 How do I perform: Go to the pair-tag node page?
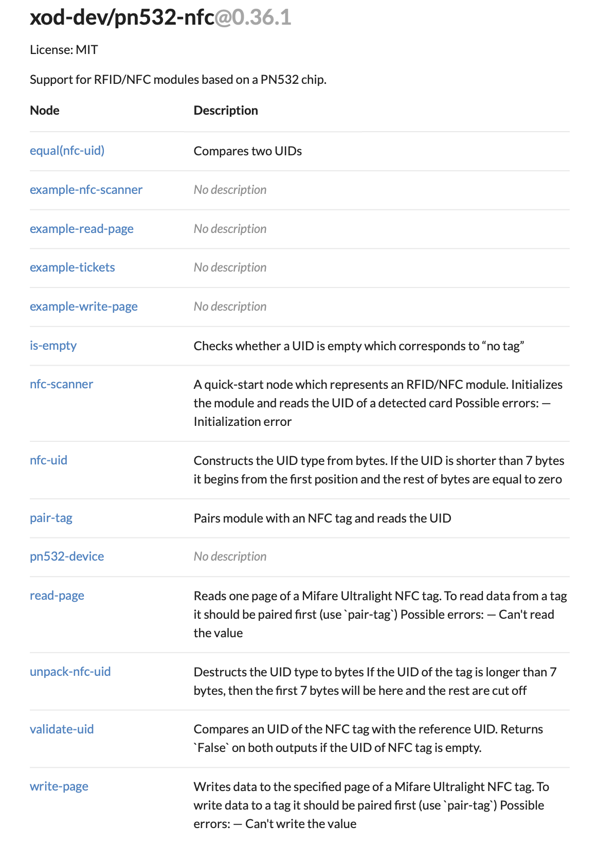(51, 518)
